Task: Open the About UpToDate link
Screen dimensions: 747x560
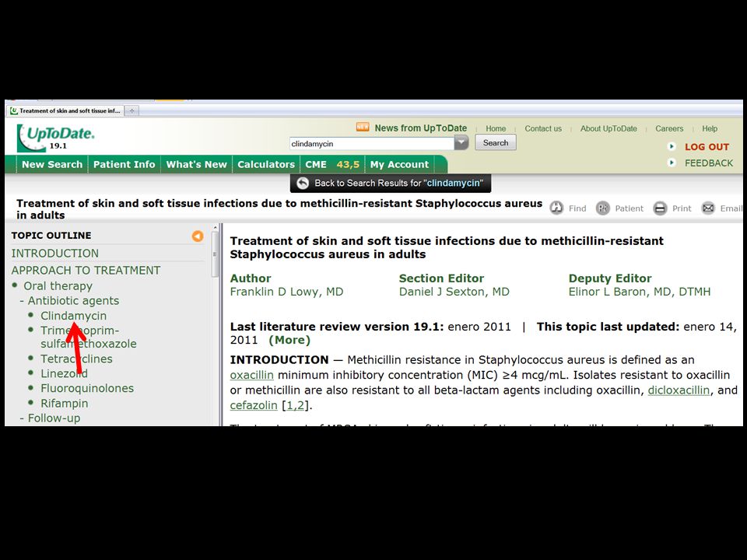Action: 608,128
